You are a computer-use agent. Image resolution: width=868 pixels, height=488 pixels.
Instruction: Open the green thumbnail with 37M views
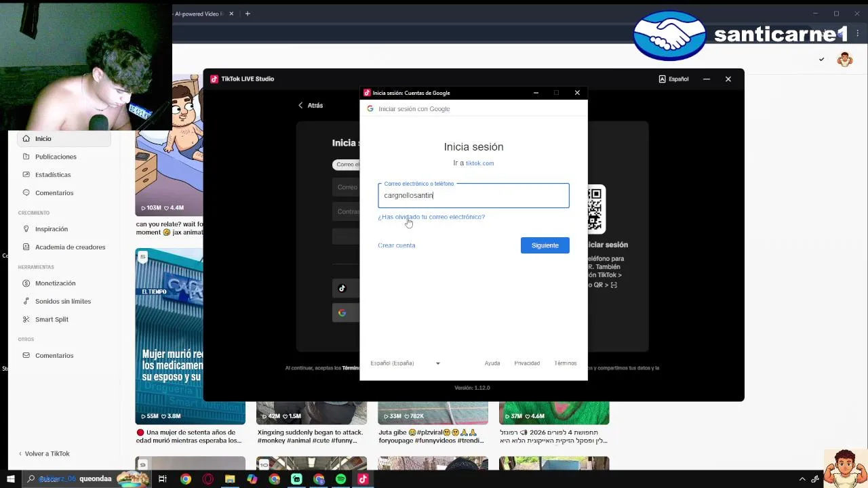pos(554,413)
